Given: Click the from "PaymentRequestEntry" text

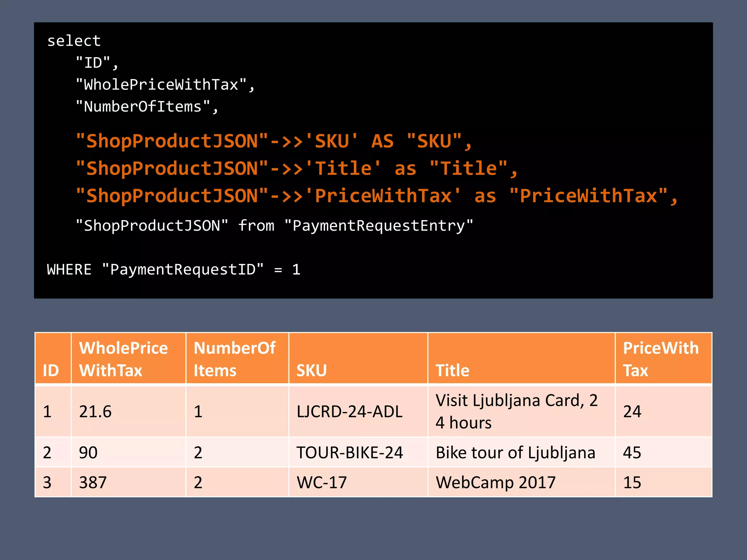Looking at the screenshot, I should (356, 226).
